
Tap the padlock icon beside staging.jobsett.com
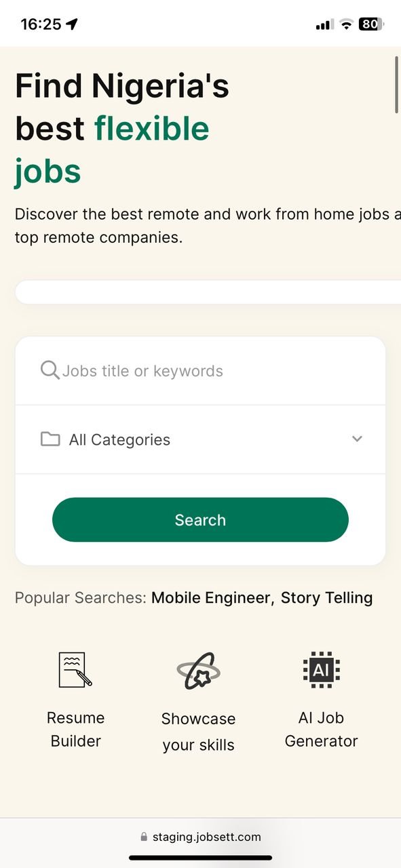coord(143,837)
